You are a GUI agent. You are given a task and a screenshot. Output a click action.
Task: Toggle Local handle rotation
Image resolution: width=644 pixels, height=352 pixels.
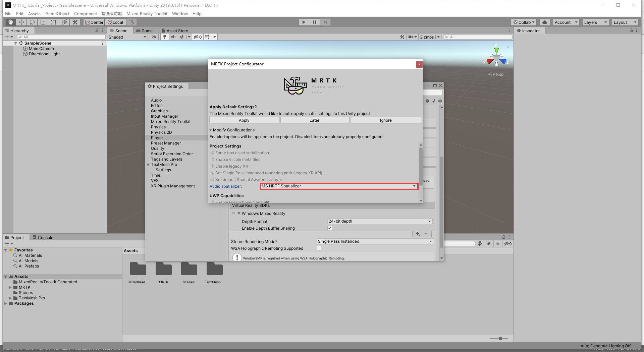click(x=116, y=22)
